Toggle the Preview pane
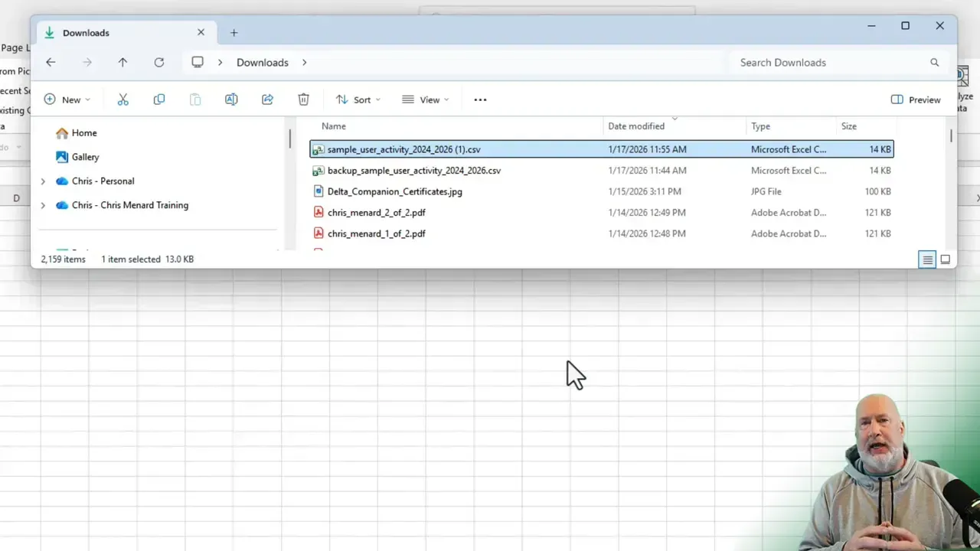Viewport: 980px width, 551px height. 915,99
